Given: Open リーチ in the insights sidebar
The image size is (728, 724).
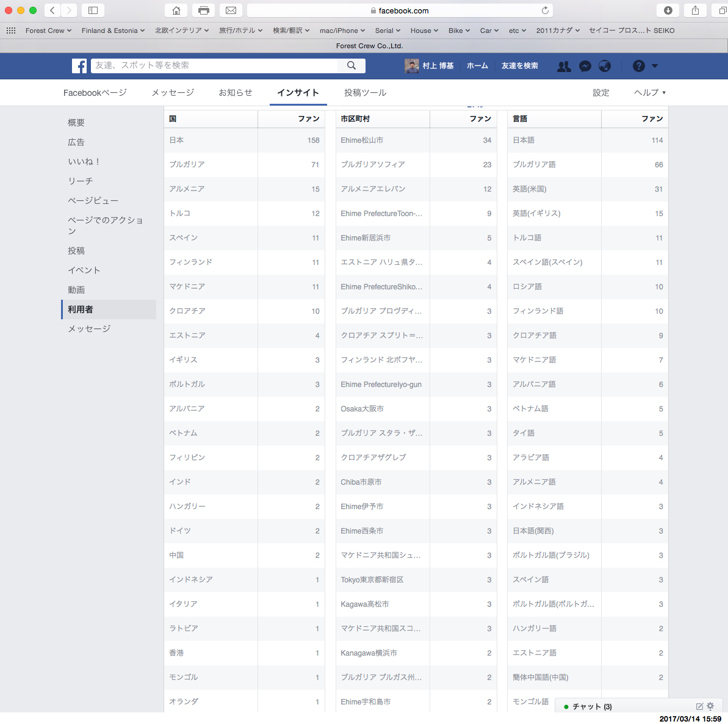Looking at the screenshot, I should click(81, 181).
